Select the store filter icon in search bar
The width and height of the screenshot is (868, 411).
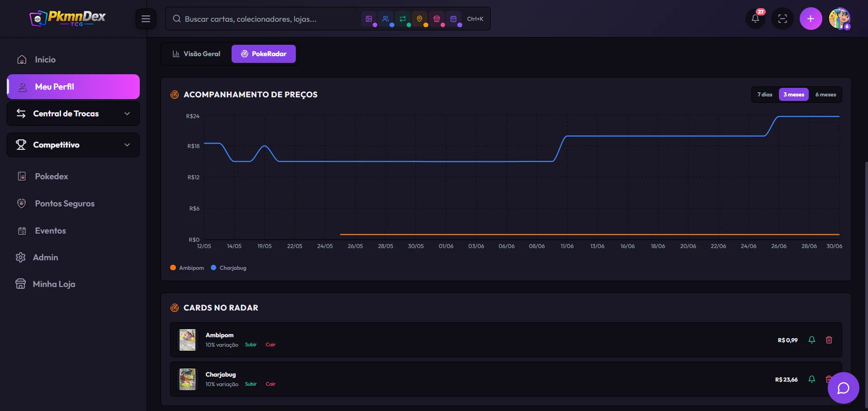click(x=436, y=19)
